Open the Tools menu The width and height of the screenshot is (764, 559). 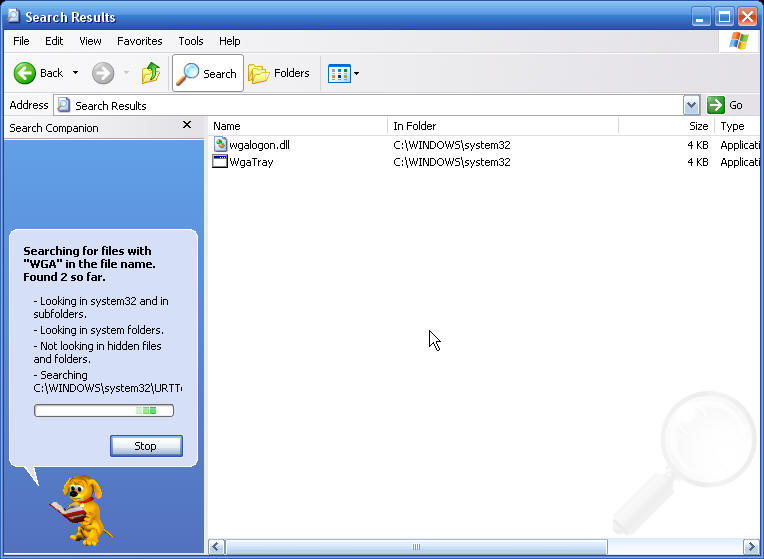click(x=191, y=41)
